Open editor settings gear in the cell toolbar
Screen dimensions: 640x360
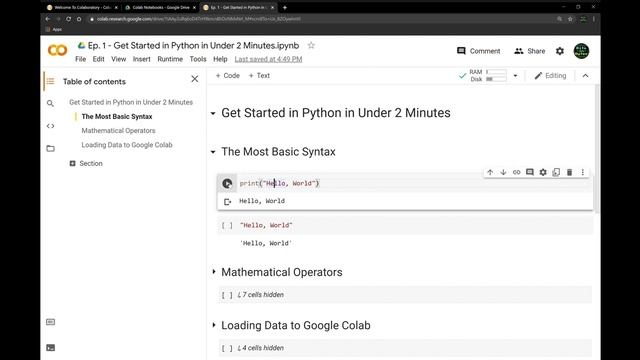tap(543, 172)
